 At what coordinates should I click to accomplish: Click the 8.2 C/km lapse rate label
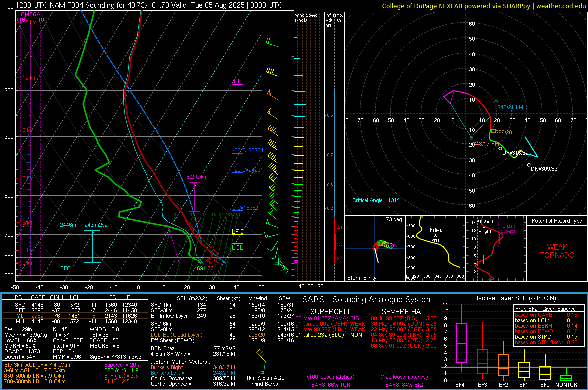point(197,177)
